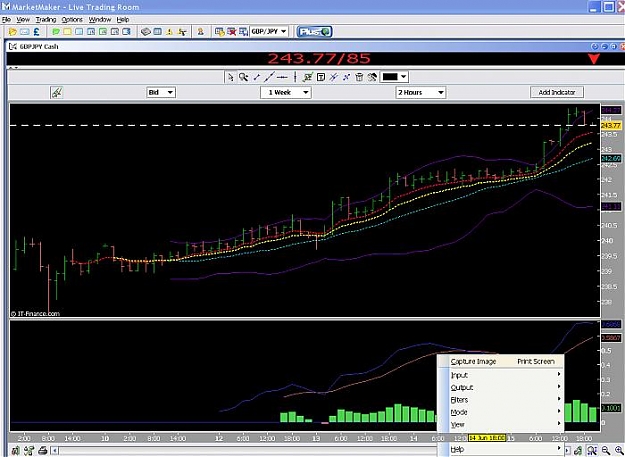Click the stack of money icon
This screenshot has height=457, width=625.
pyautogui.click(x=146, y=32)
